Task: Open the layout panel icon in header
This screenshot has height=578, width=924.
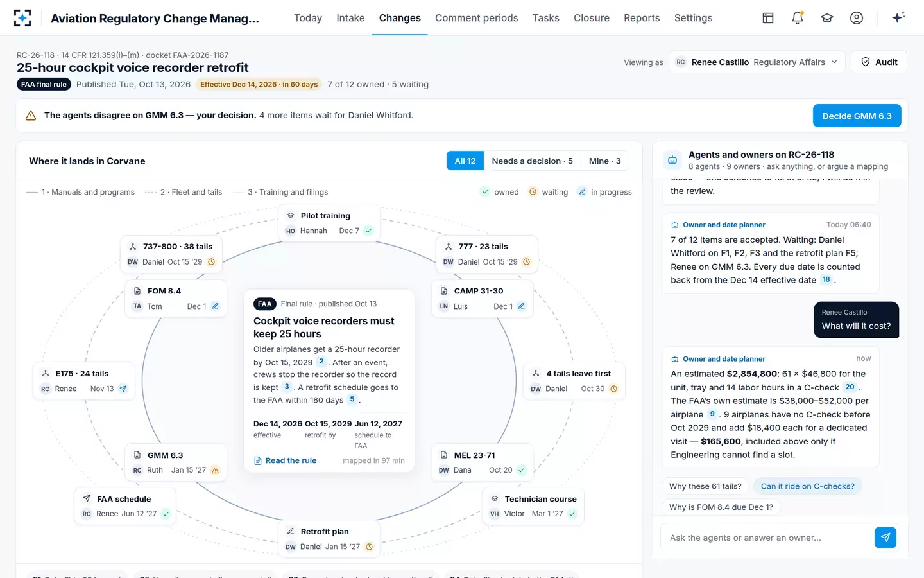Action: tap(768, 18)
